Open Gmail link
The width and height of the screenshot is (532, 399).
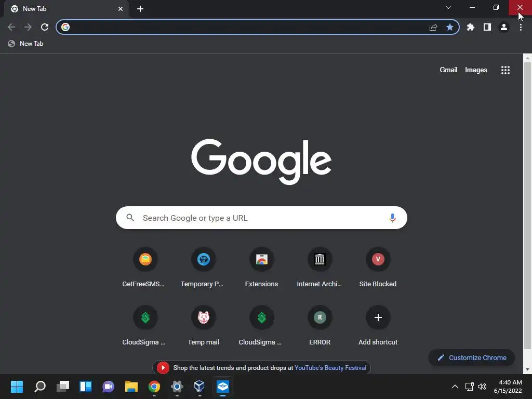coord(448,70)
